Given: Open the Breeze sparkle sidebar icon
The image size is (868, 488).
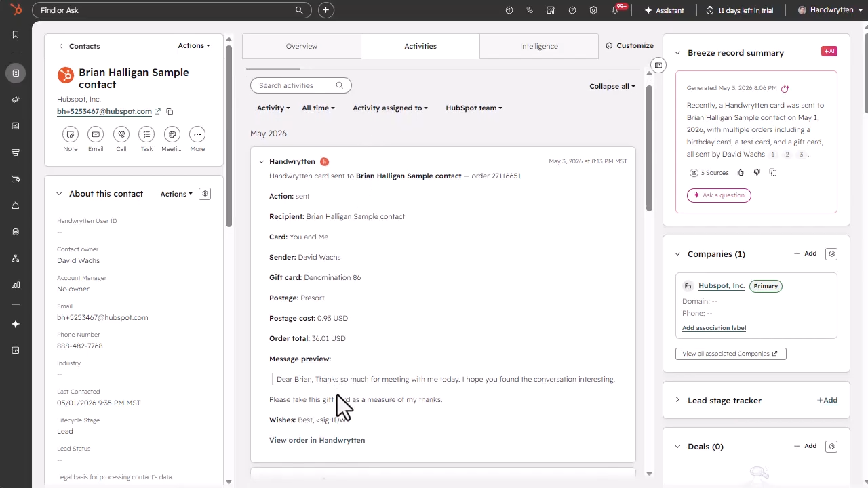Looking at the screenshot, I should (16, 324).
